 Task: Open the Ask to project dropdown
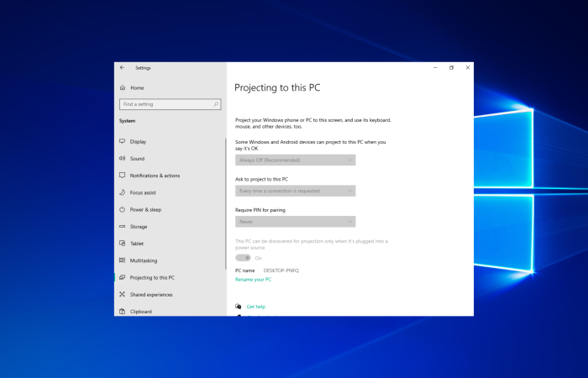[295, 191]
